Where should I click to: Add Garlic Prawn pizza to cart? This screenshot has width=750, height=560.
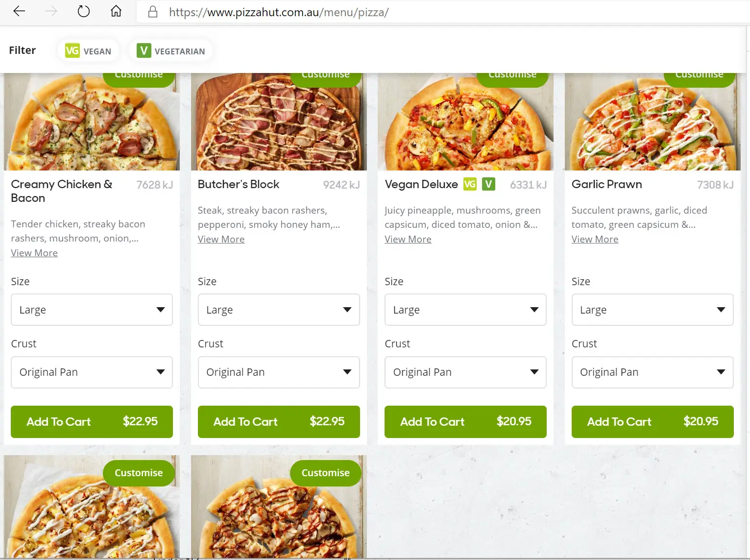(x=652, y=422)
